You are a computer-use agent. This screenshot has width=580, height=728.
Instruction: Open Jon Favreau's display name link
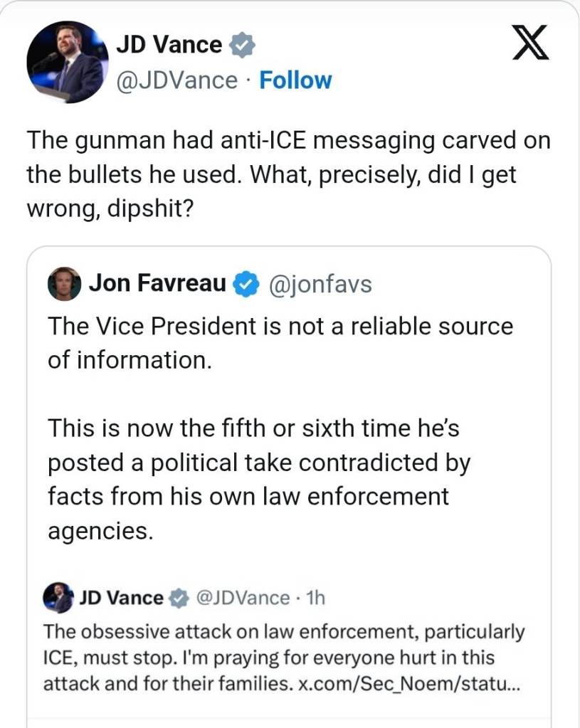click(x=157, y=285)
